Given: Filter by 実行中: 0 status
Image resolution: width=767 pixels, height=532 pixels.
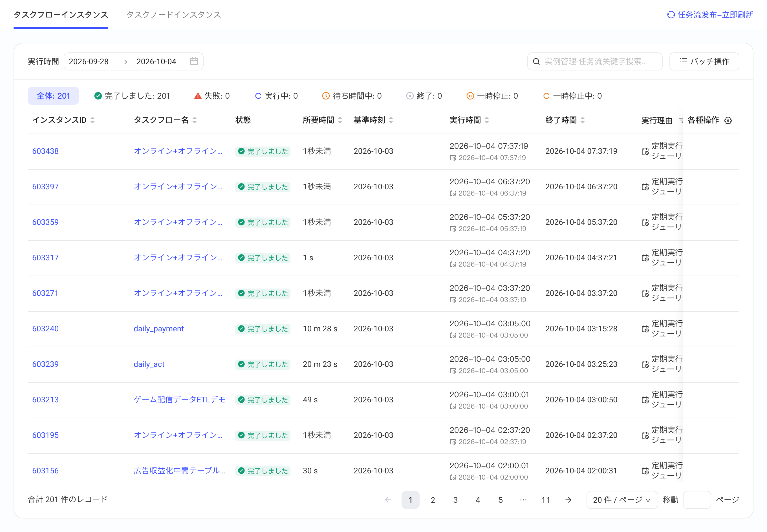Looking at the screenshot, I should [276, 96].
